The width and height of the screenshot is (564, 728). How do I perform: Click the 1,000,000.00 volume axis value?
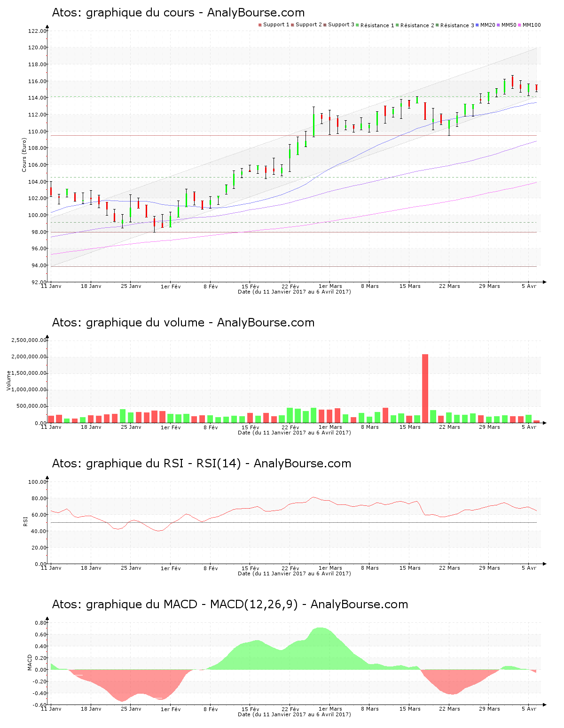click(x=29, y=389)
